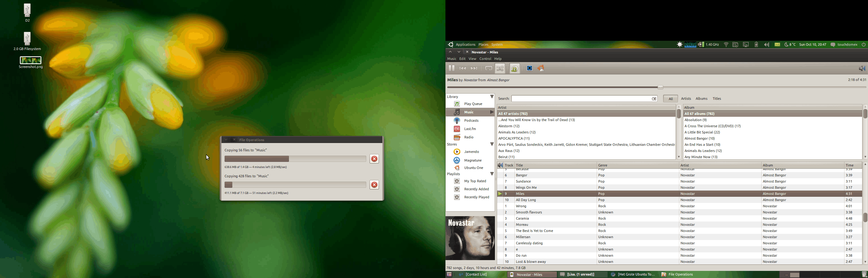Sort tracks by Track number column
The image size is (868, 278).
[509, 165]
